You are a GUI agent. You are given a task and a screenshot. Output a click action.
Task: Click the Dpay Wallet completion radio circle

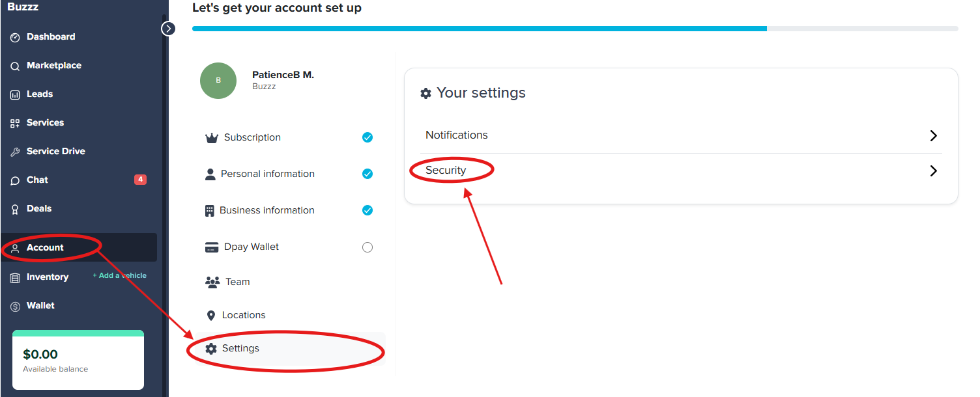click(x=367, y=247)
